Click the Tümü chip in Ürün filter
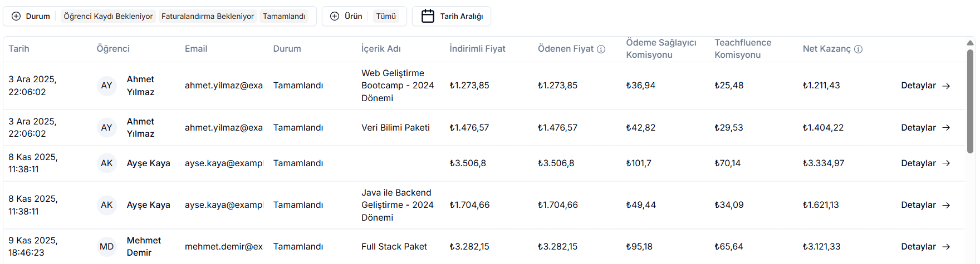The width and height of the screenshot is (980, 264). click(386, 16)
